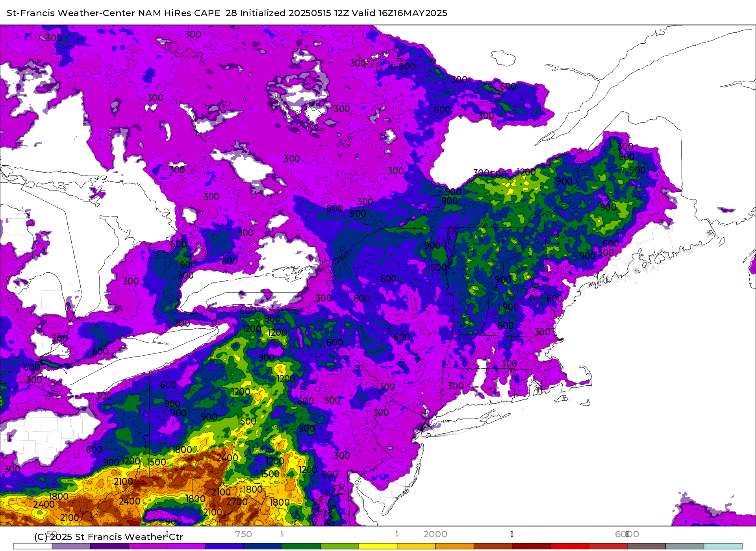Click the '(C) 2025 St Francis Weather Ctr' copyright
Viewport: 756px width, 551px height.
click(x=109, y=537)
